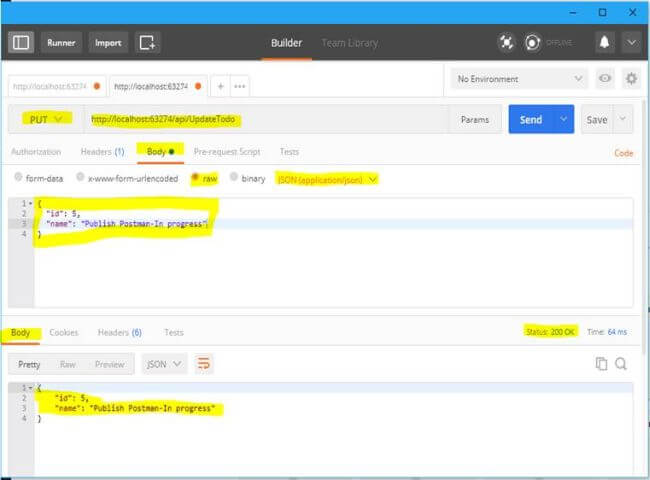Select the x-www-form-urlencoded radio option
This screenshot has height=480, width=650.
(80, 177)
